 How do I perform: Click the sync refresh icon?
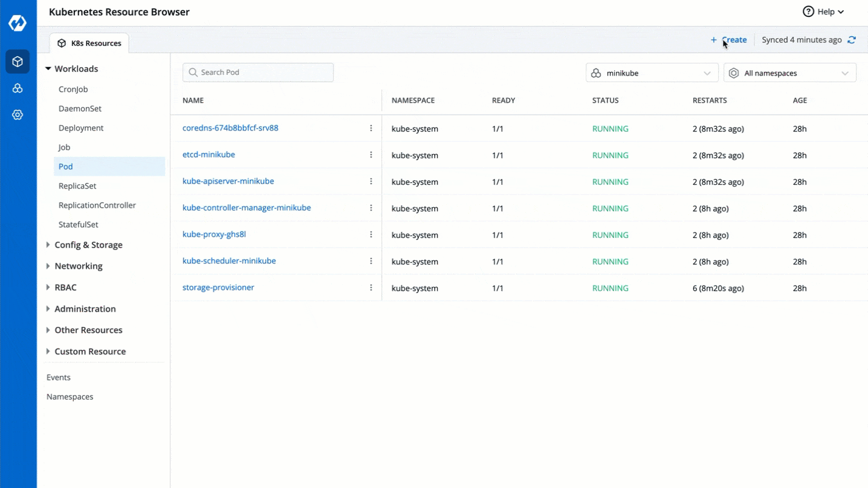[852, 40]
